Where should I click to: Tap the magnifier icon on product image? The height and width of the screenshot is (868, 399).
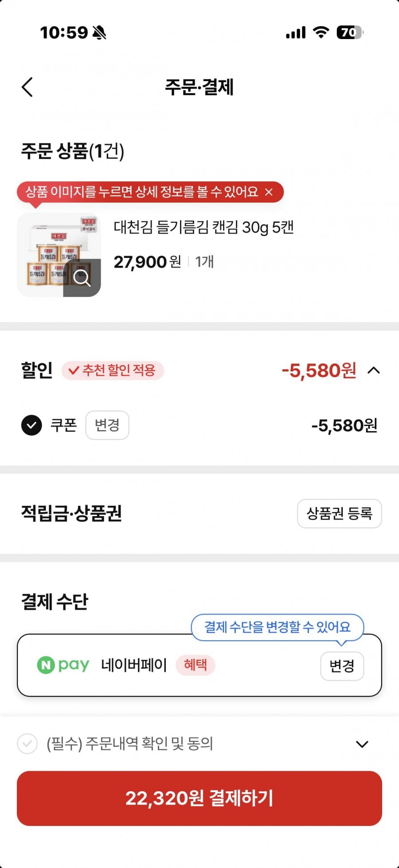pos(82,278)
